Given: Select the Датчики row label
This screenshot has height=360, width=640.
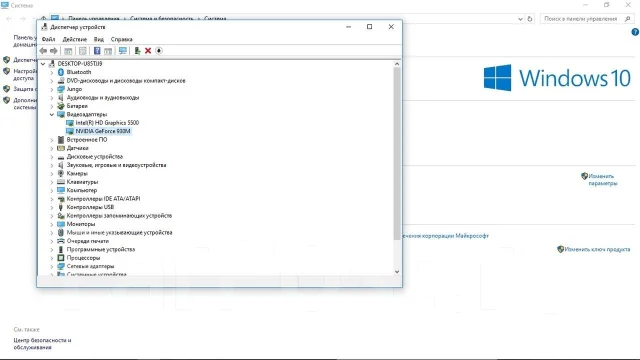Looking at the screenshot, I should click(78, 148).
